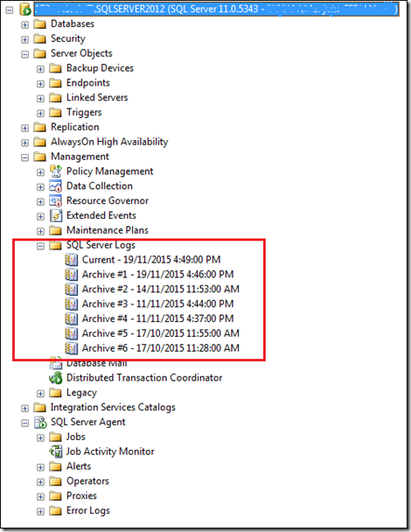The height and width of the screenshot is (532, 411).
Task: Expand the Alerts node
Action: pyautogui.click(x=40, y=467)
